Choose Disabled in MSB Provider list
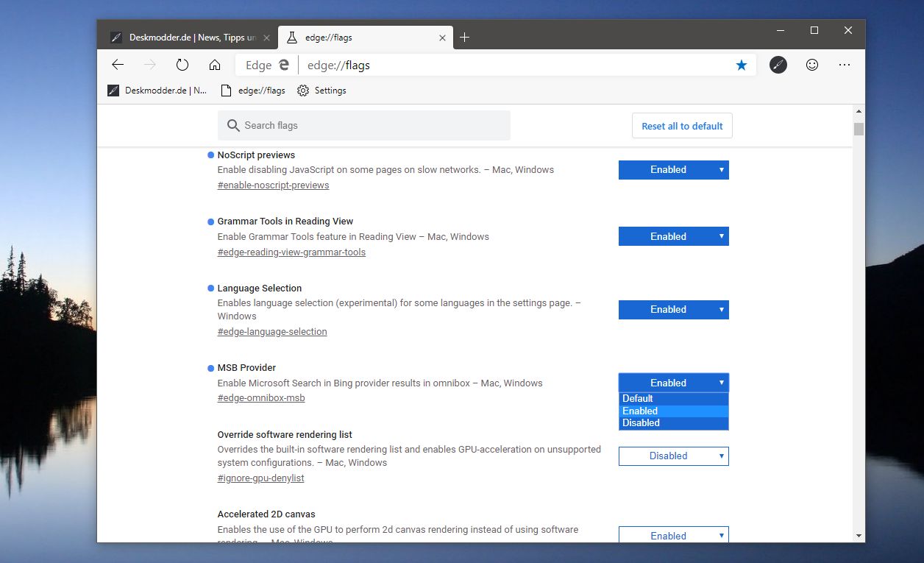 click(674, 423)
